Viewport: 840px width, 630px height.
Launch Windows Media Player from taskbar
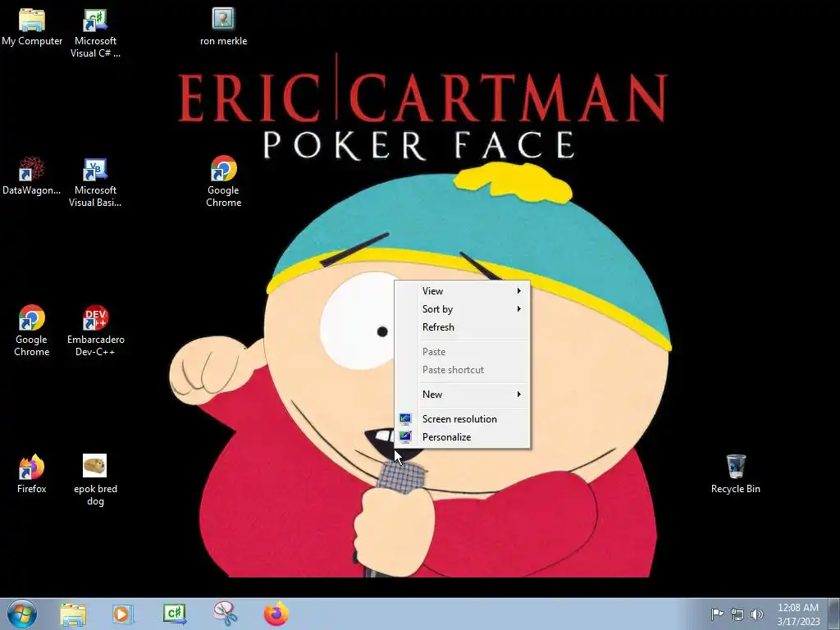point(123,614)
